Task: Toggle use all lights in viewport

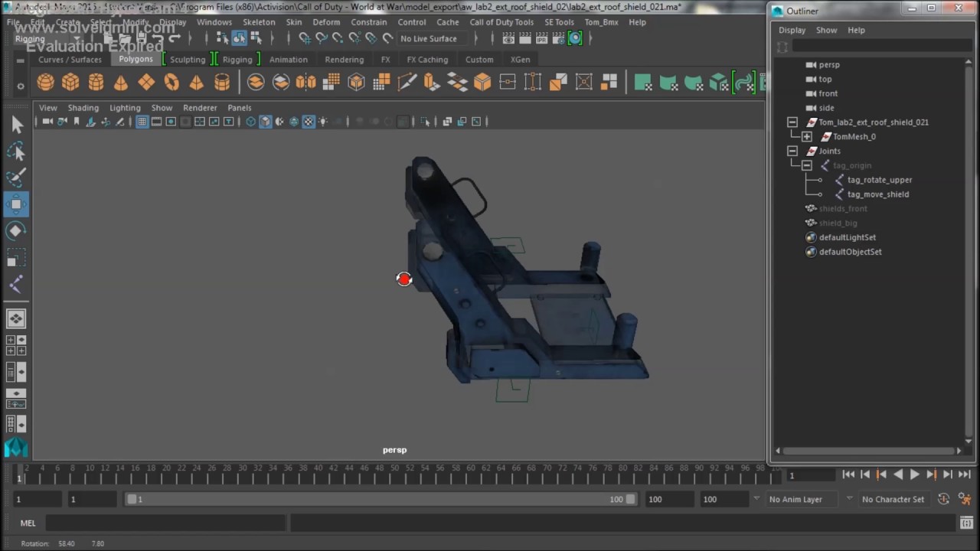Action: 323,122
